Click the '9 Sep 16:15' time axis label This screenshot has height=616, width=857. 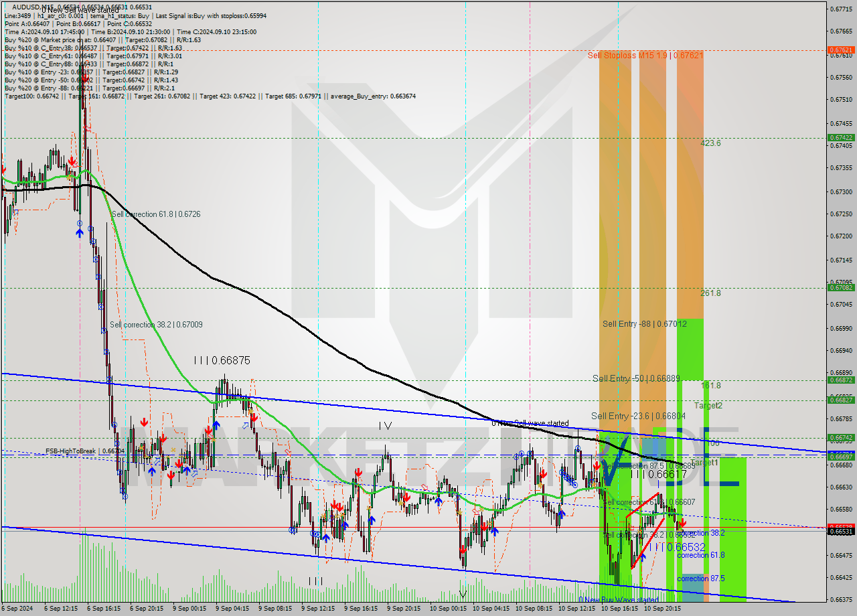(362, 609)
